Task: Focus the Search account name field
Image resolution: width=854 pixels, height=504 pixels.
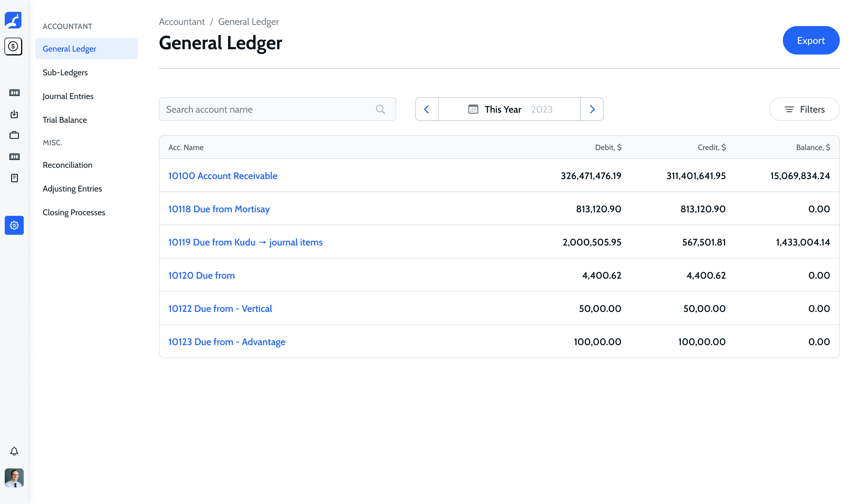Action: [x=268, y=109]
